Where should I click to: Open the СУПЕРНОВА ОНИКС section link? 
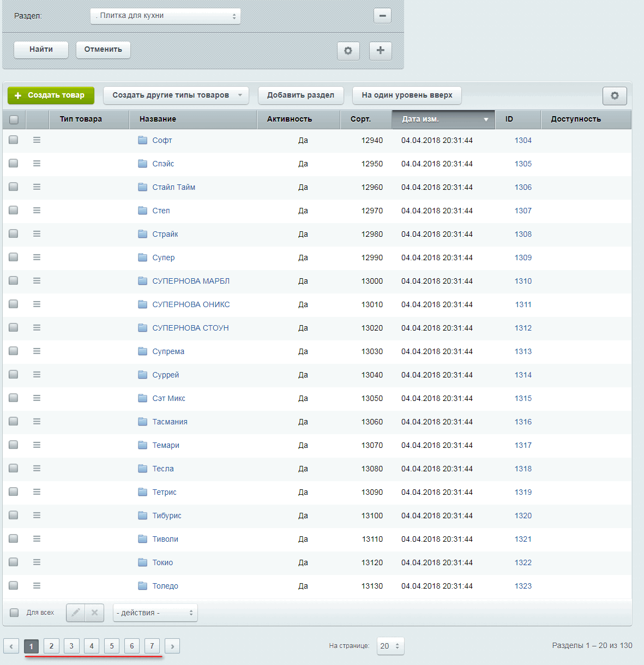(191, 304)
